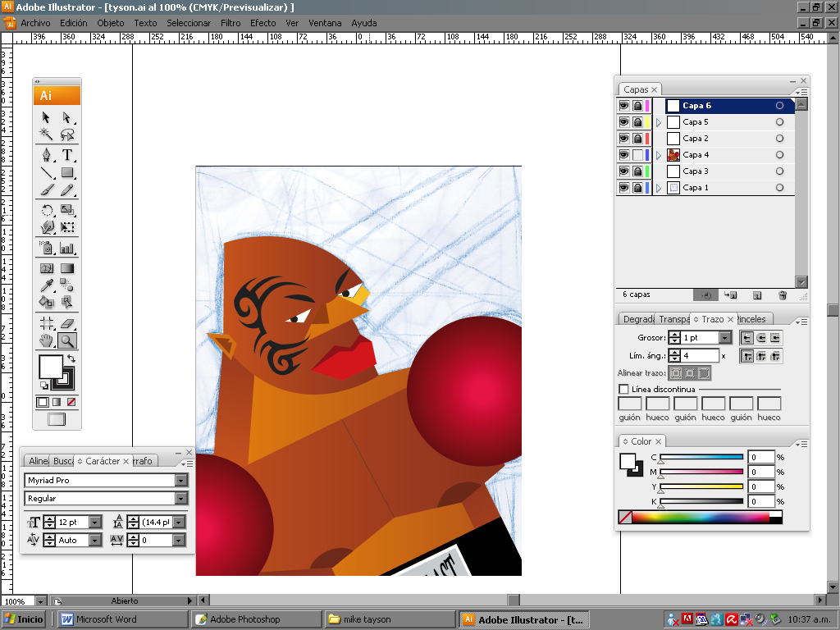Open kerning Auto dropdown
Screen dimensions: 840x630
pyautogui.click(x=95, y=540)
